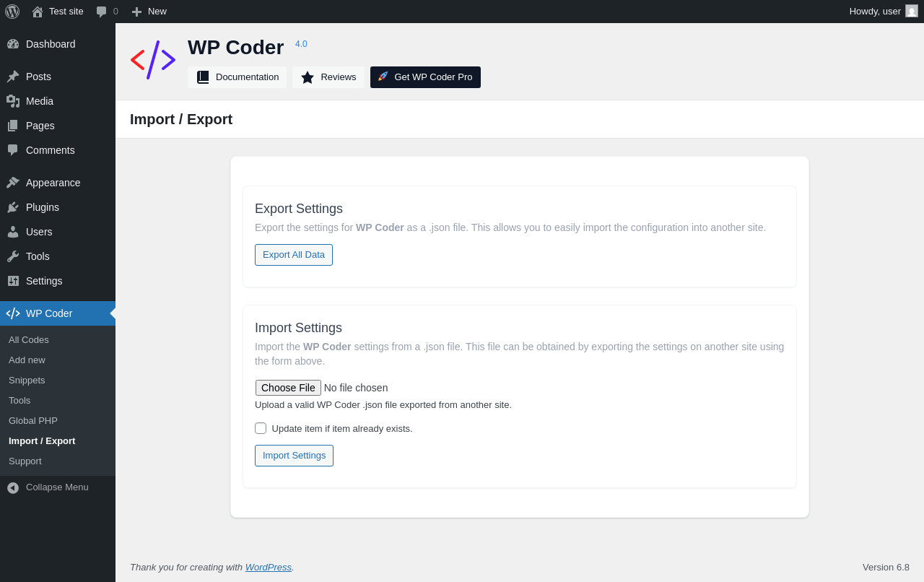Screen dimensions: 924x582
Task: Click the WordPress logo icon
Action: 12,12
